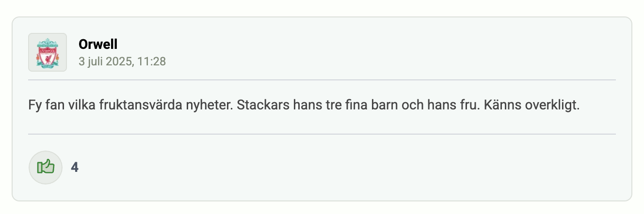The image size is (644, 214).
Task: Open Orwell's Liverpool crest avatar
Action: (47, 52)
